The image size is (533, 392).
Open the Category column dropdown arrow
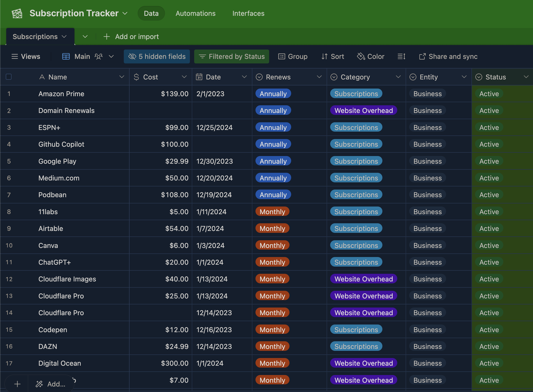pos(398,77)
